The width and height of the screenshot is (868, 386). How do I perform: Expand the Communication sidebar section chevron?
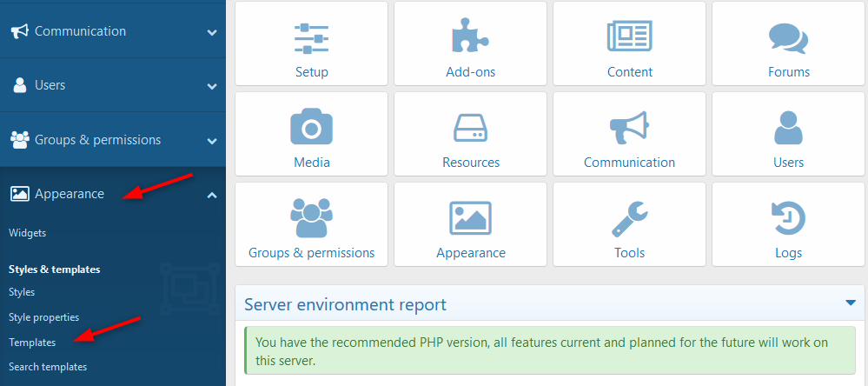click(212, 32)
